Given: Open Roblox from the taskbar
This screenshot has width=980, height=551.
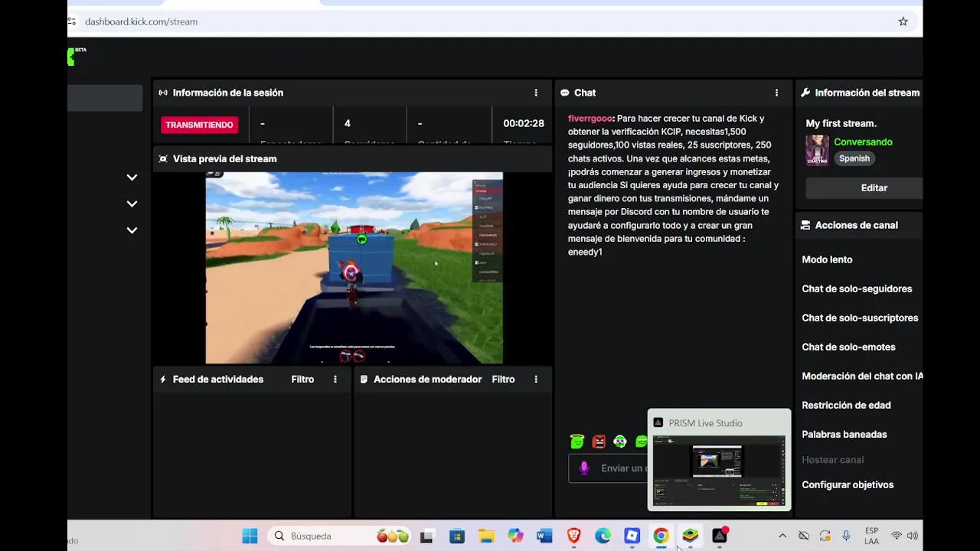Looking at the screenshot, I should tap(632, 536).
